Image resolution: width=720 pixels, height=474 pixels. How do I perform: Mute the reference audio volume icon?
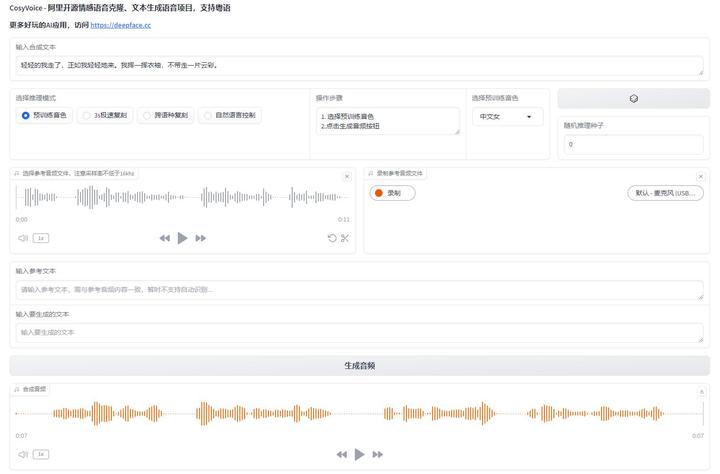[x=23, y=238]
